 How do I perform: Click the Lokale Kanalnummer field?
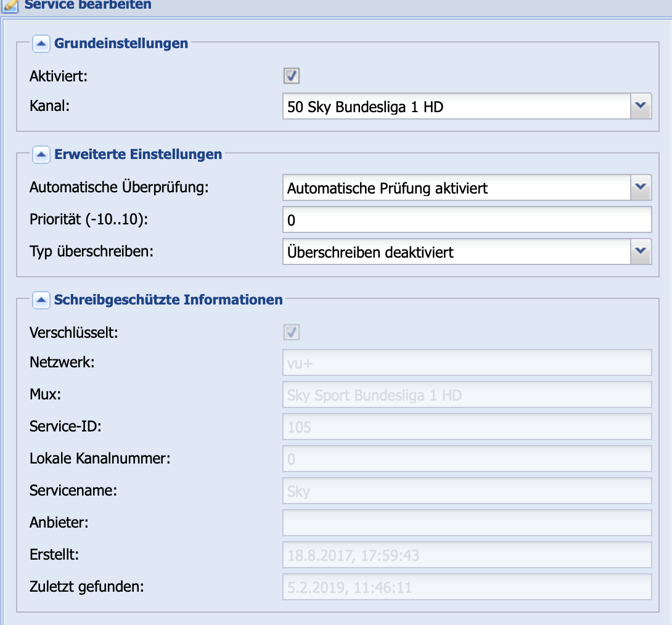tap(467, 459)
